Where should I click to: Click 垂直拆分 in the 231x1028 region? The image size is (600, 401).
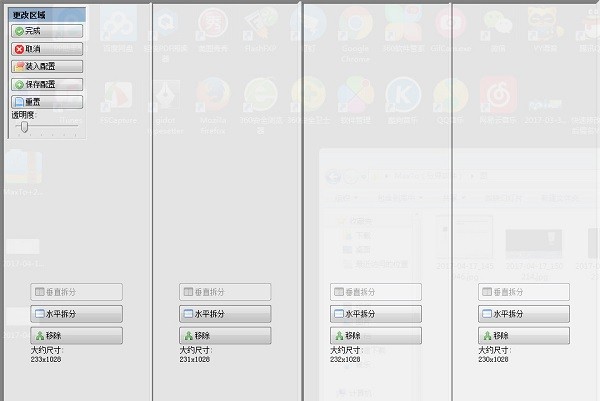(x=225, y=292)
